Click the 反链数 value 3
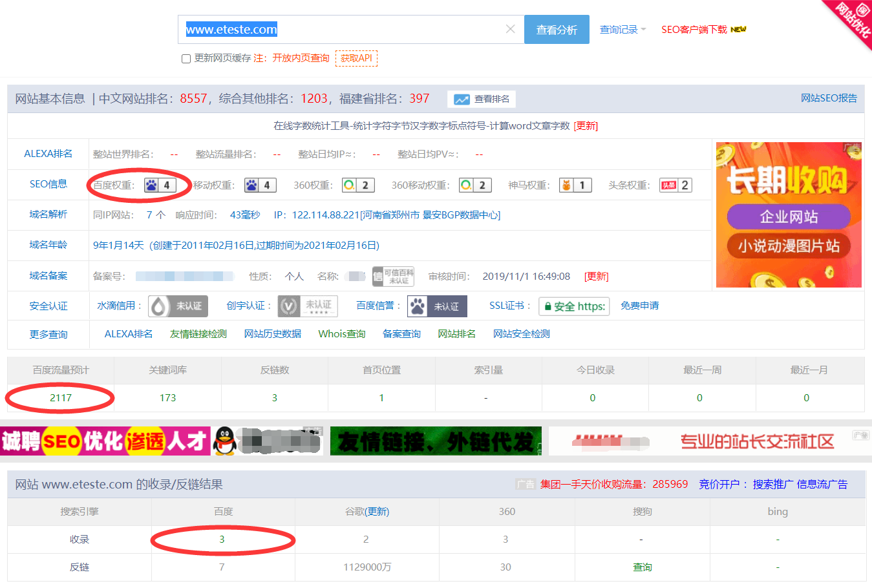The width and height of the screenshot is (872, 588). tap(275, 398)
